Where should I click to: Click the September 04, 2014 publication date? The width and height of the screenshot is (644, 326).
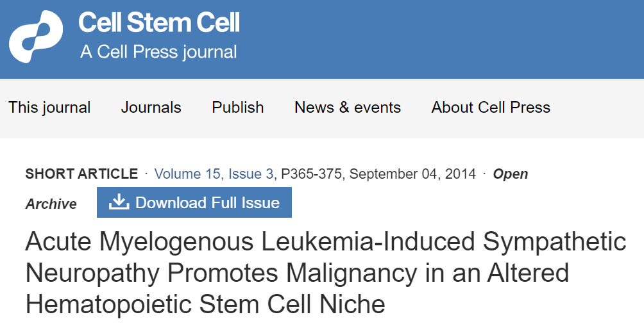pyautogui.click(x=413, y=174)
